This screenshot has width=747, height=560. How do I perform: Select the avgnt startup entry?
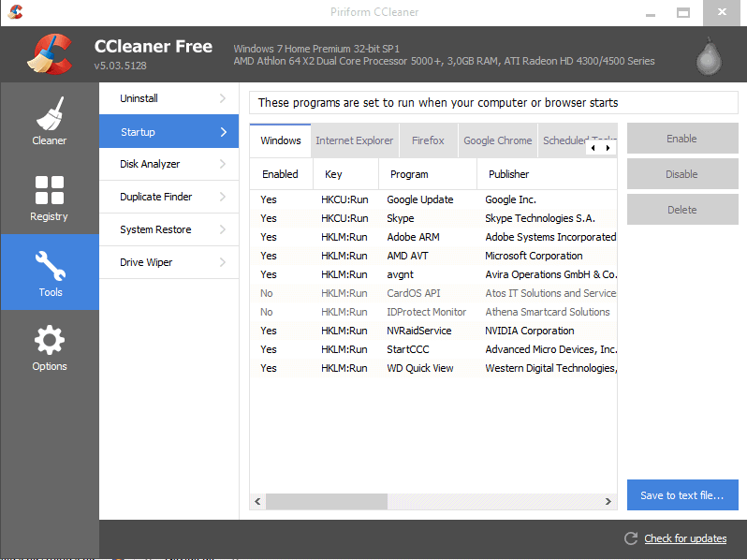pos(433,274)
